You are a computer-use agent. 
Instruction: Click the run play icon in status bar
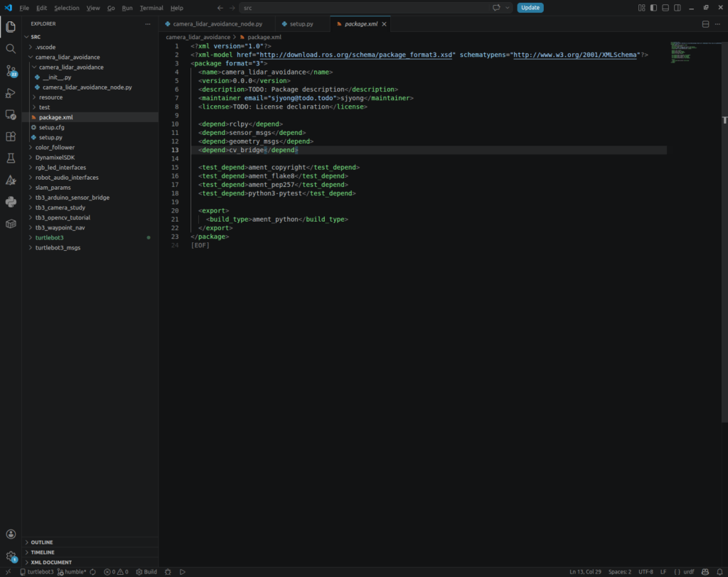(x=183, y=572)
